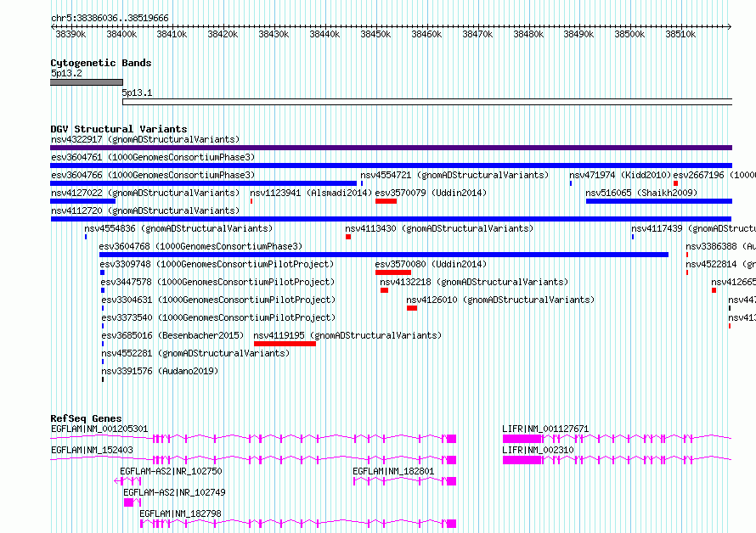Select nsv1123941 Alsmadi2014 label

pos(311,194)
